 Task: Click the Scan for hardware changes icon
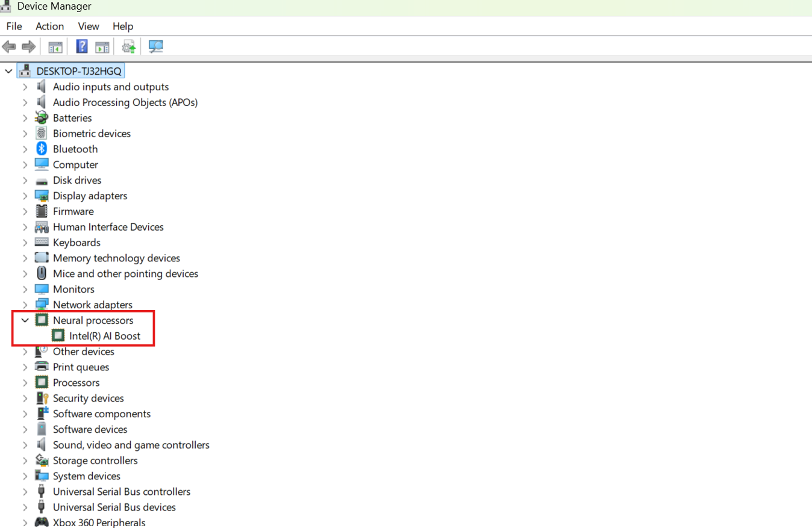tap(156, 46)
